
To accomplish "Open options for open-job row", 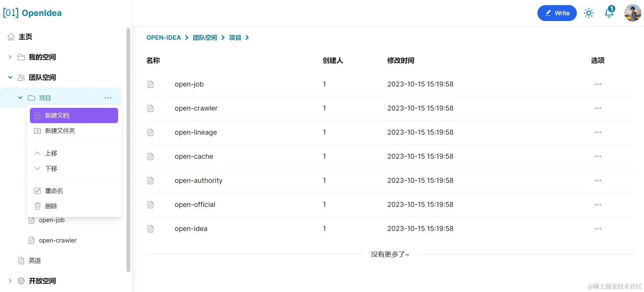I will click(598, 84).
